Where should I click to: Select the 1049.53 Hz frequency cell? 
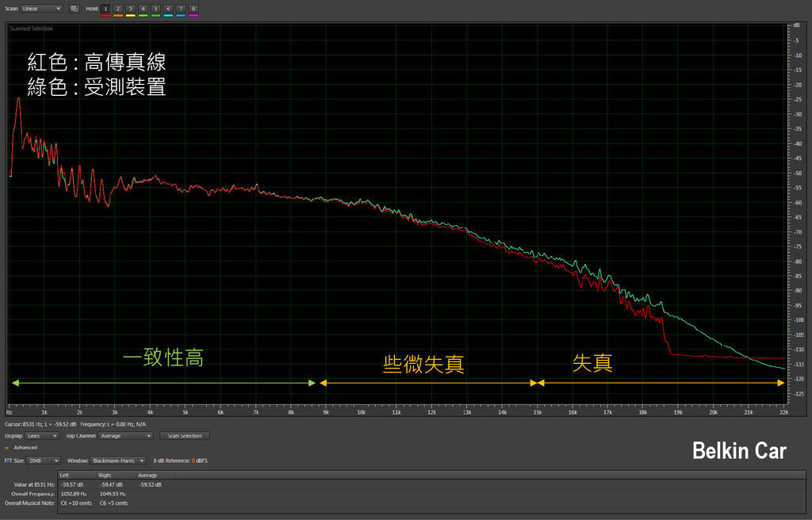click(113, 494)
